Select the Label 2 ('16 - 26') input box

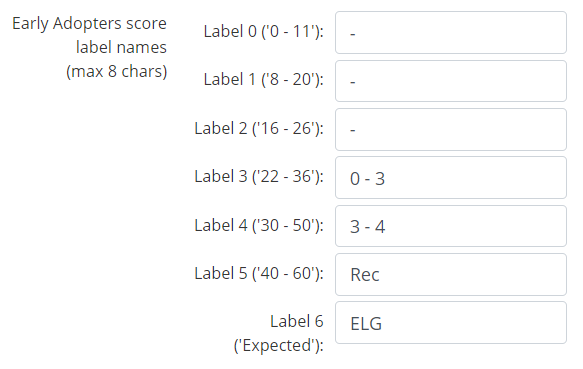(451, 129)
